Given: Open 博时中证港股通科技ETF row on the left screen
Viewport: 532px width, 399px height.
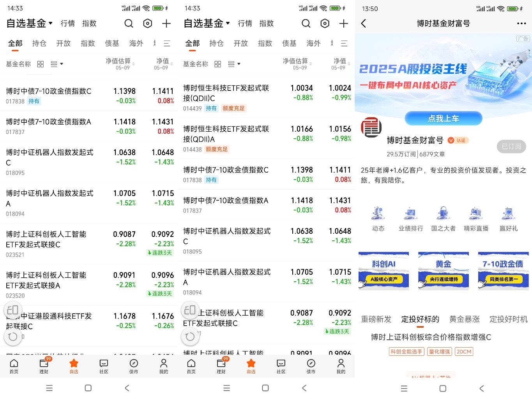Looking at the screenshot, I should [89, 326].
